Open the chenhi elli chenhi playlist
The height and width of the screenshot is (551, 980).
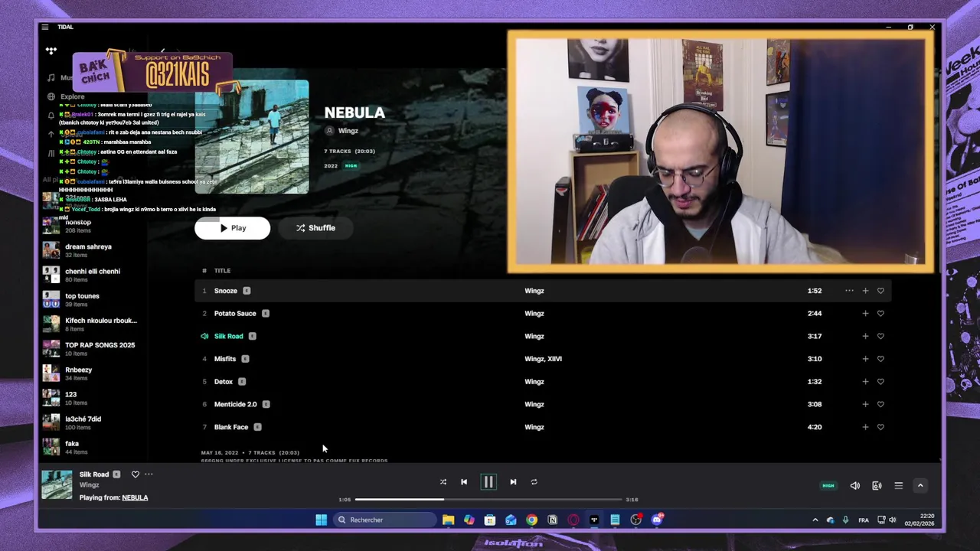coord(93,271)
